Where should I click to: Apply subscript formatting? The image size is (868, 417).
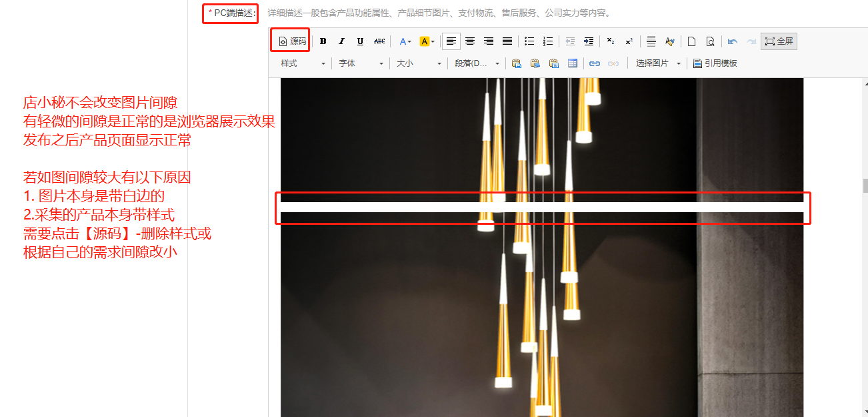(x=611, y=41)
